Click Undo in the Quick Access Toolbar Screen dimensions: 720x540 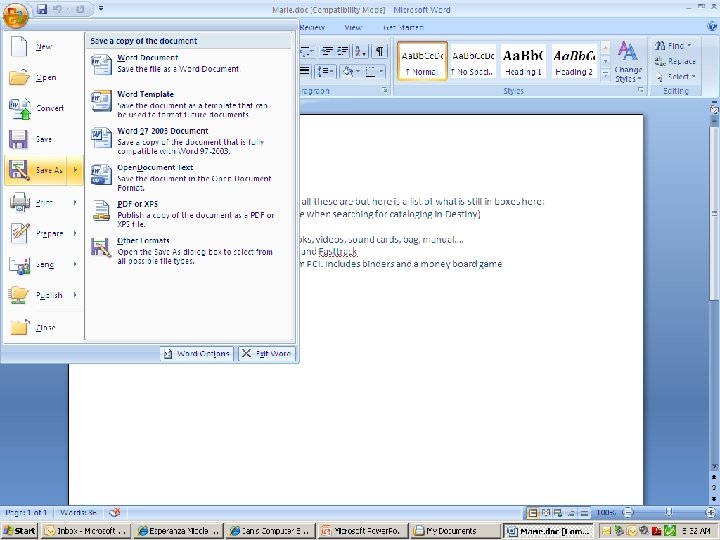click(x=58, y=9)
